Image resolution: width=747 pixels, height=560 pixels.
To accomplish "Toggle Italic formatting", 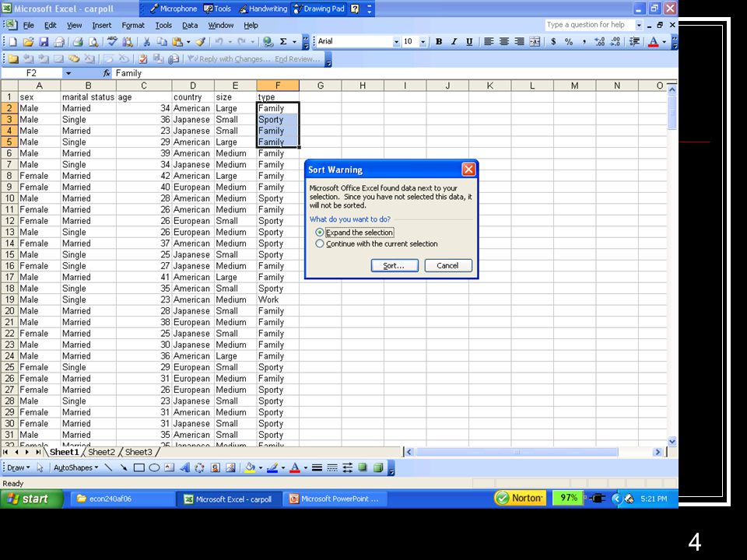I will point(454,42).
